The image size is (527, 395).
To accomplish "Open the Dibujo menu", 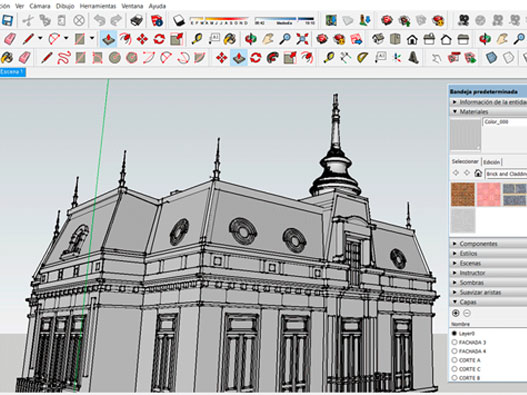I will (65, 6).
